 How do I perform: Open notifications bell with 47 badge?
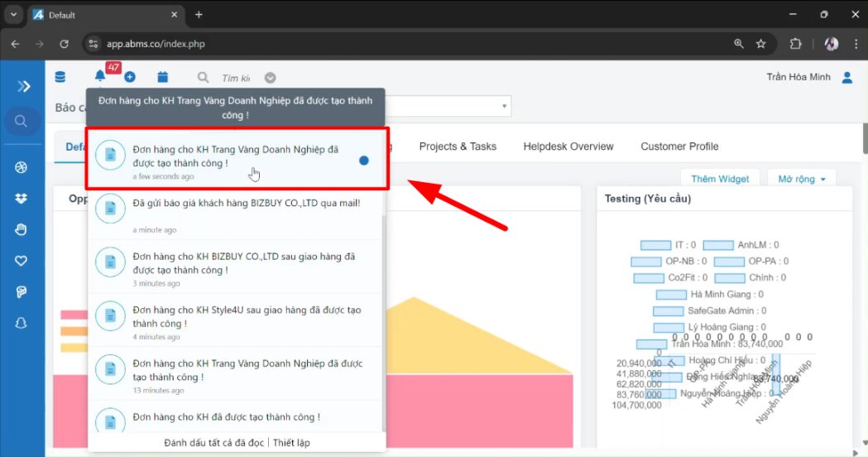point(100,76)
